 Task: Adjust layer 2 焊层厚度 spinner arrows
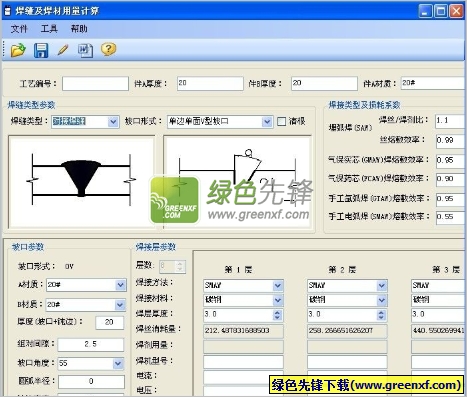pyautogui.click(x=381, y=315)
